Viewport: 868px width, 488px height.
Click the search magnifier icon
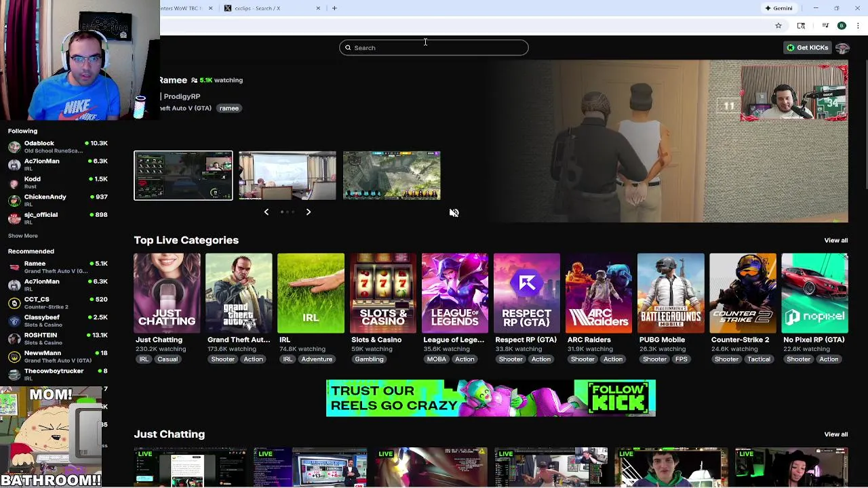coord(348,47)
